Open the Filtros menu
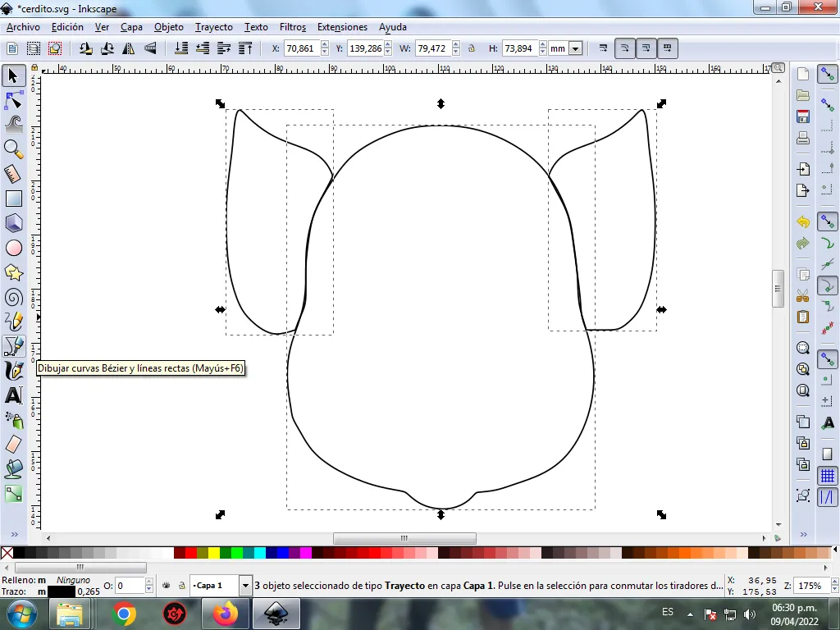Viewport: 840px width, 630px height. [x=293, y=27]
